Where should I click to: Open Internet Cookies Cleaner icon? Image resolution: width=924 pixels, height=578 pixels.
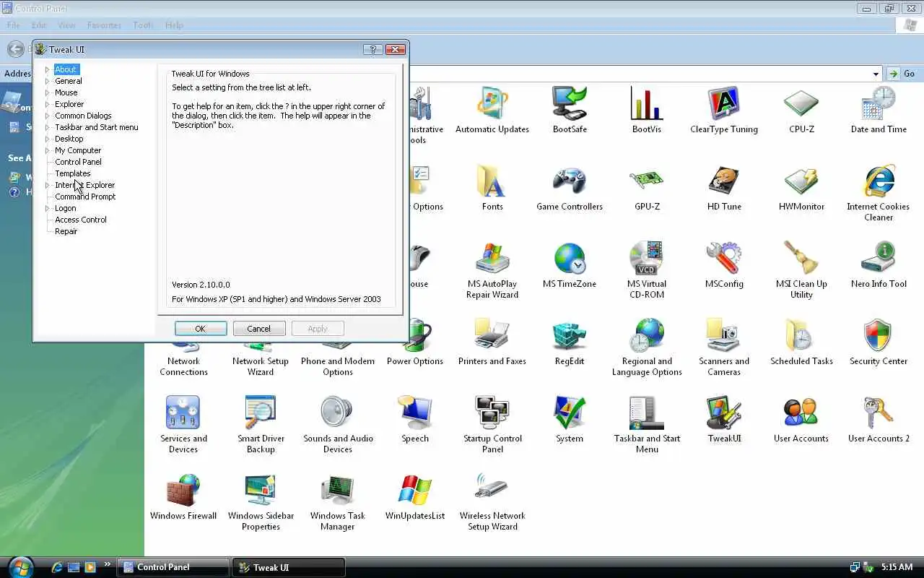(879, 181)
